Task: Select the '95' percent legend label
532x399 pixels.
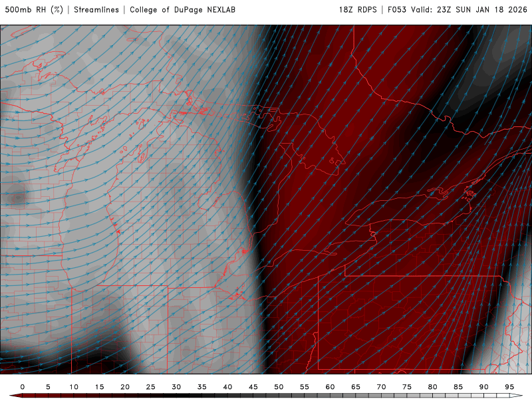Action: click(x=509, y=387)
